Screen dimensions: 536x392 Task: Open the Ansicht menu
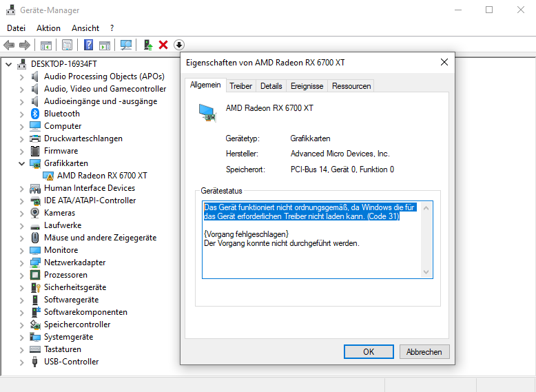click(x=85, y=28)
